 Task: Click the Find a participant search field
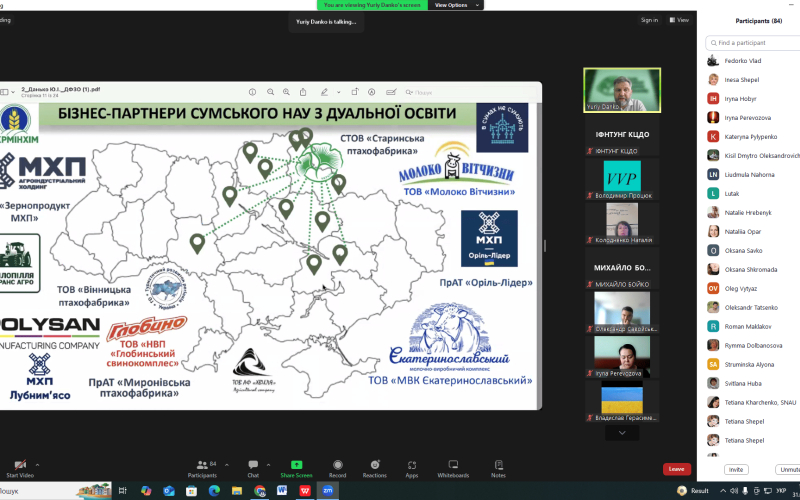tap(754, 43)
